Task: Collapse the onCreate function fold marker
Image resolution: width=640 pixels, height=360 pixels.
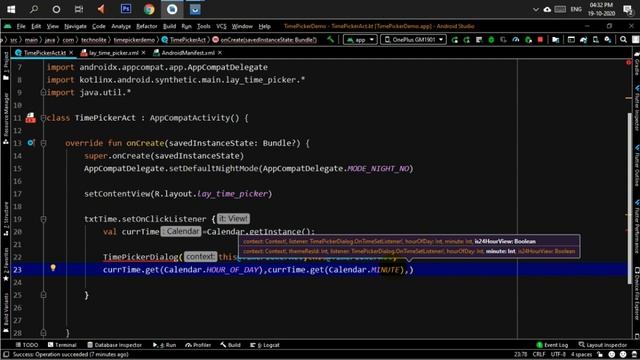Action: [x=43, y=143]
